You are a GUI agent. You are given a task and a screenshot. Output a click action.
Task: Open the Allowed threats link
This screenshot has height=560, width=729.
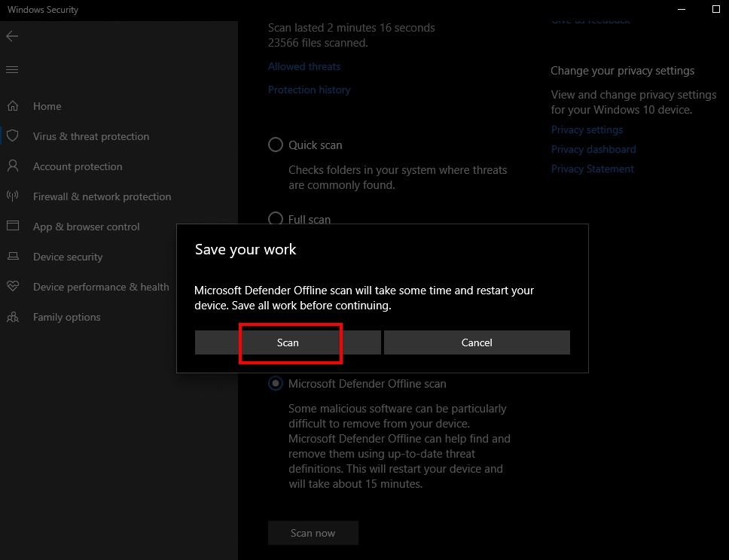[x=304, y=66]
